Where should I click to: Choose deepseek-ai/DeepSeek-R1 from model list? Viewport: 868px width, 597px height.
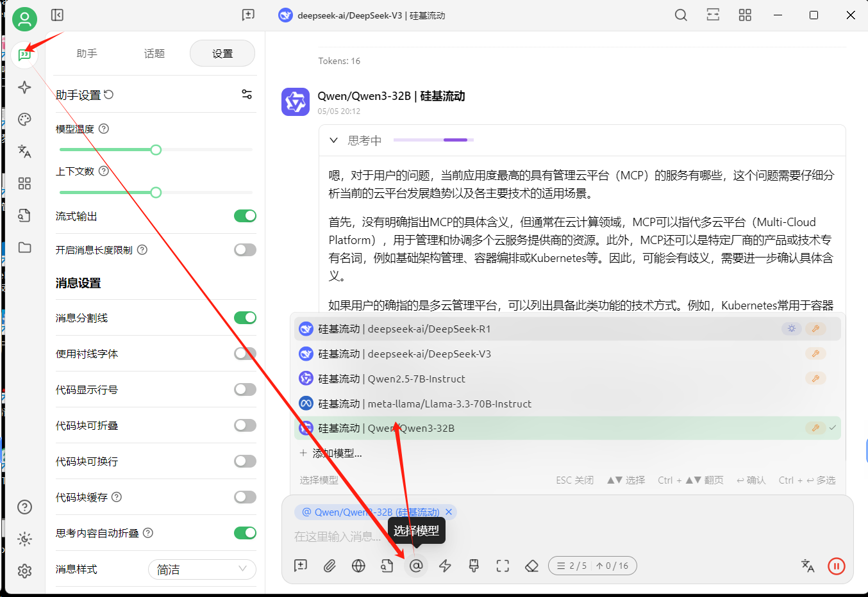[567, 329]
